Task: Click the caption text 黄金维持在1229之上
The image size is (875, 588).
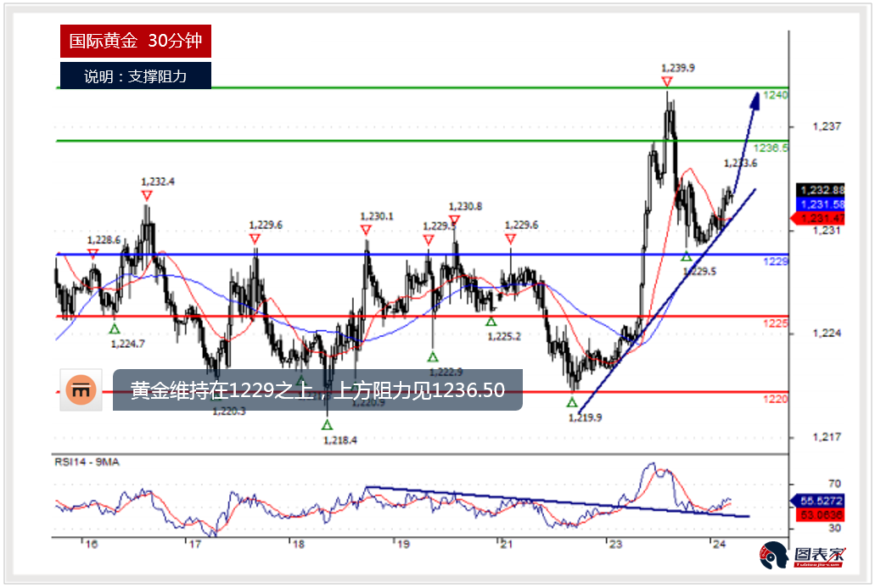Action: point(222,390)
